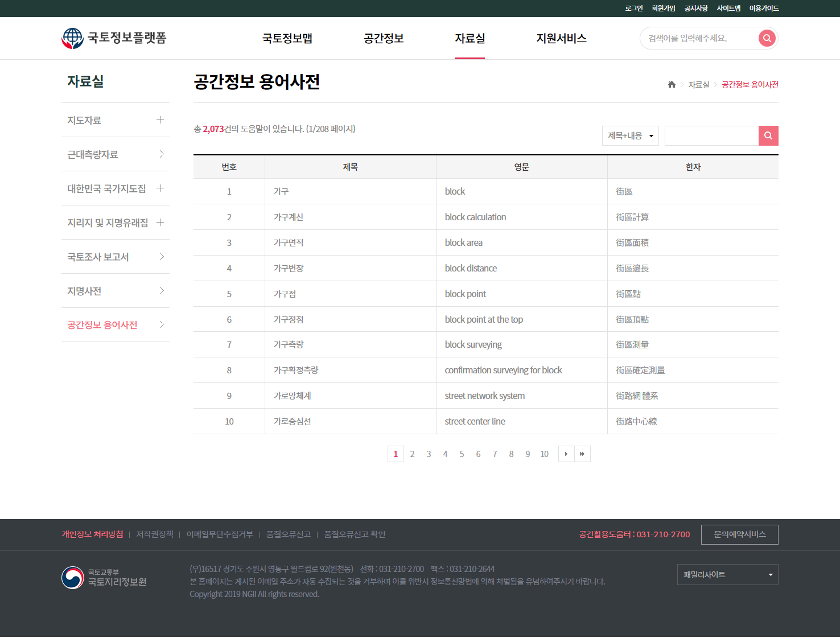Select 지명사전 in the sidebar
Viewport: 840px width, 638px height.
[x=84, y=291]
